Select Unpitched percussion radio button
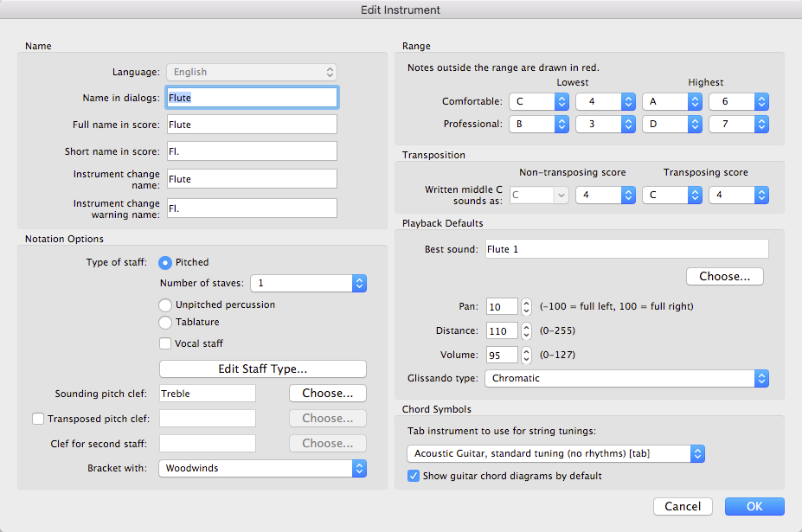This screenshot has height=532, width=802. pyautogui.click(x=165, y=304)
